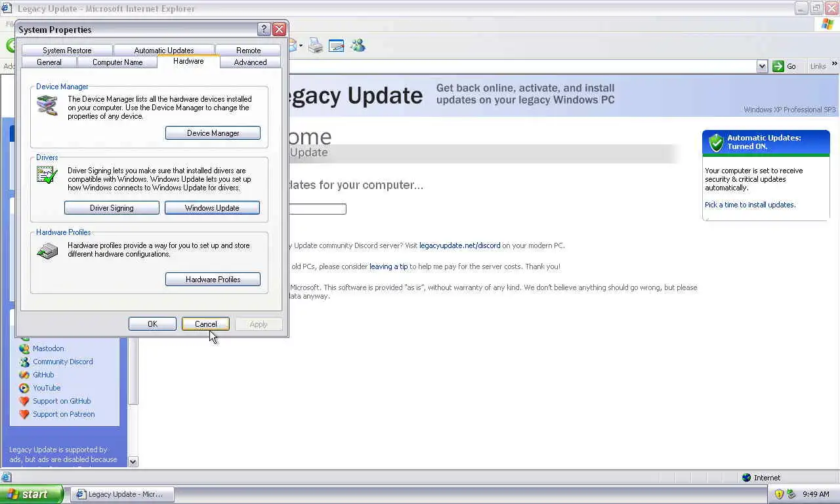Click the taskbar clock showing 9:49 AM

pos(816,494)
